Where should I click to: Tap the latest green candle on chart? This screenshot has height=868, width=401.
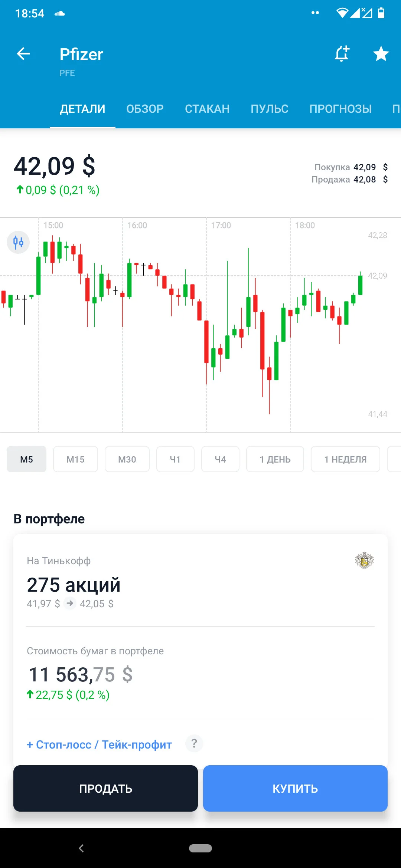[x=360, y=284]
